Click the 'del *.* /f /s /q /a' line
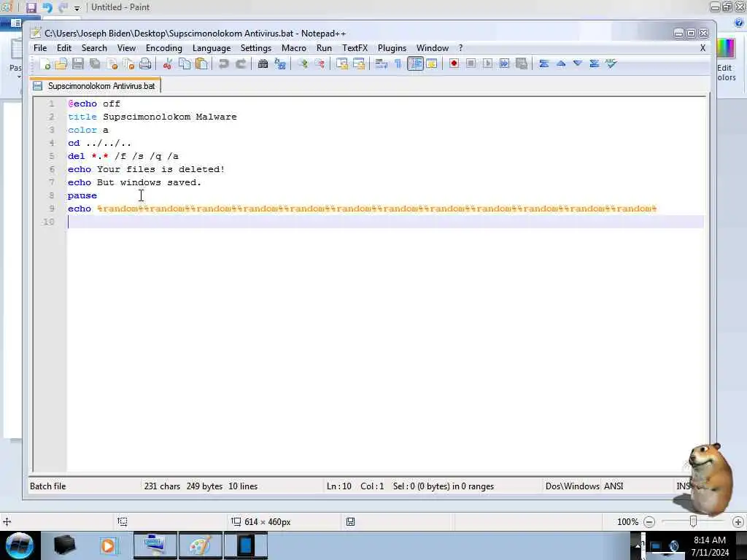 tap(123, 156)
